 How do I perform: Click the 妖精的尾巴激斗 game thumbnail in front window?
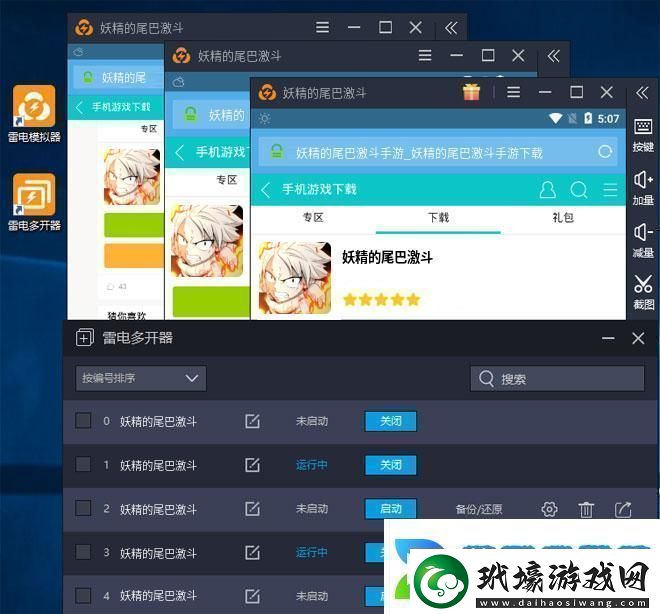pos(294,277)
